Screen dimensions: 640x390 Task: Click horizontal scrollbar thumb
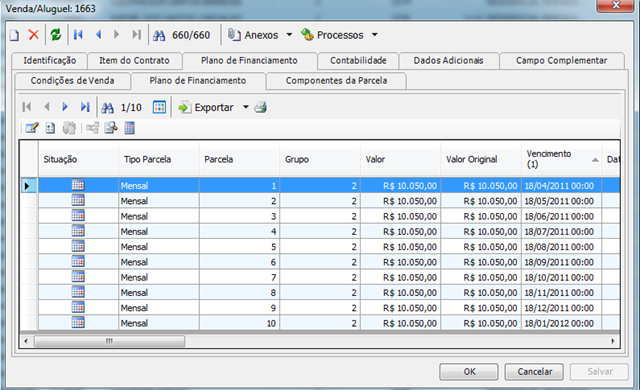109,341
